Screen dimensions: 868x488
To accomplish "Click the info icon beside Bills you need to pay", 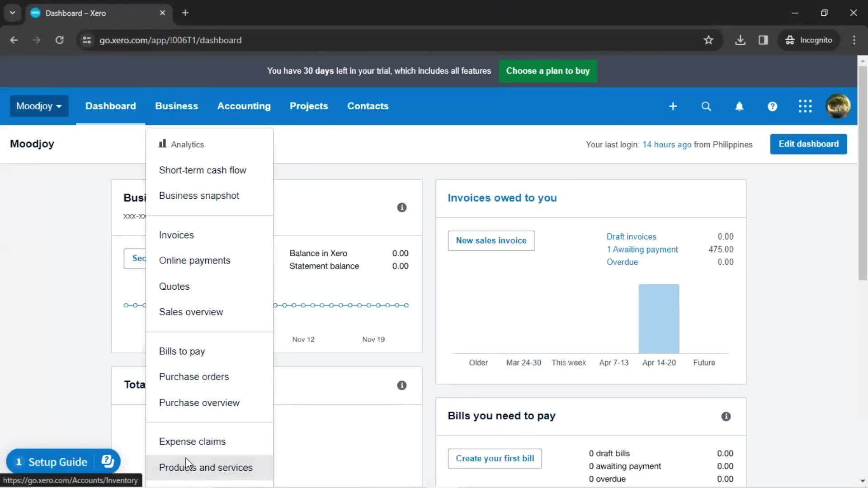I will pos(726,417).
